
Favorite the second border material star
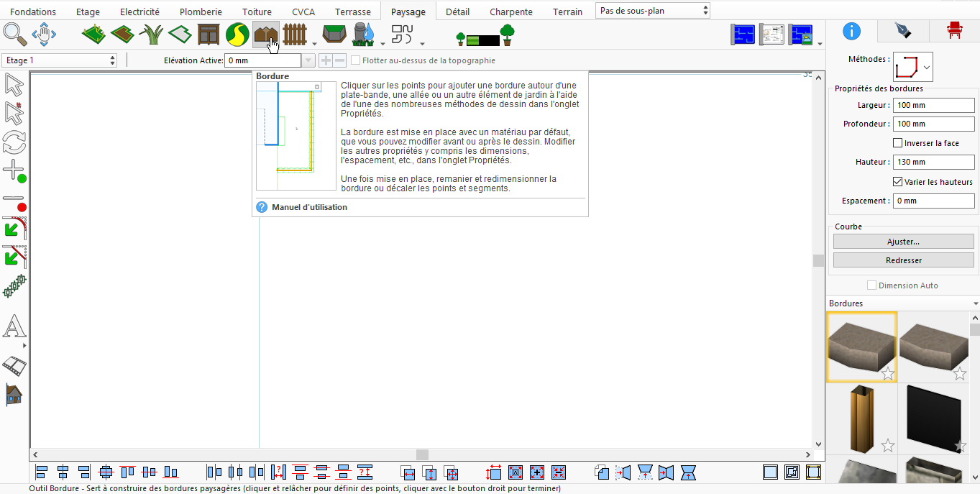[960, 373]
